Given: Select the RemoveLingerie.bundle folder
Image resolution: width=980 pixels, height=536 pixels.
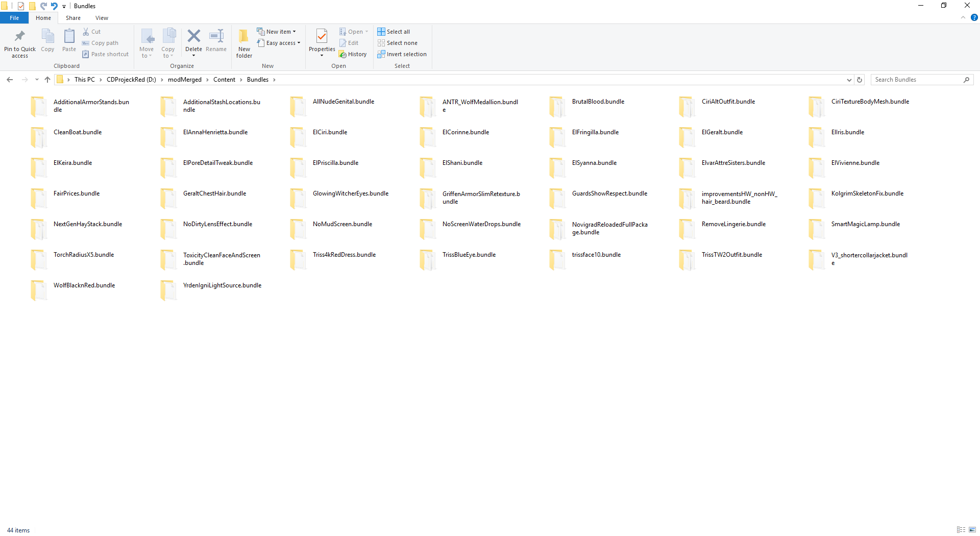Looking at the screenshot, I should (733, 224).
